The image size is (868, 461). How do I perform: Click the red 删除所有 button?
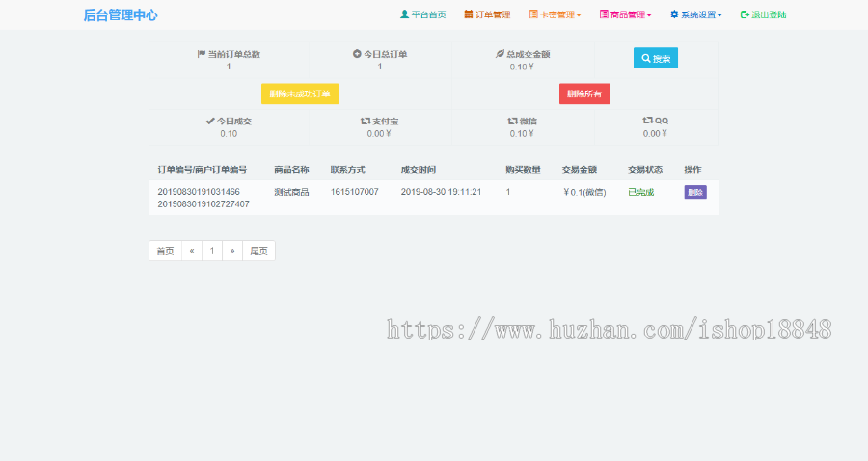click(584, 94)
